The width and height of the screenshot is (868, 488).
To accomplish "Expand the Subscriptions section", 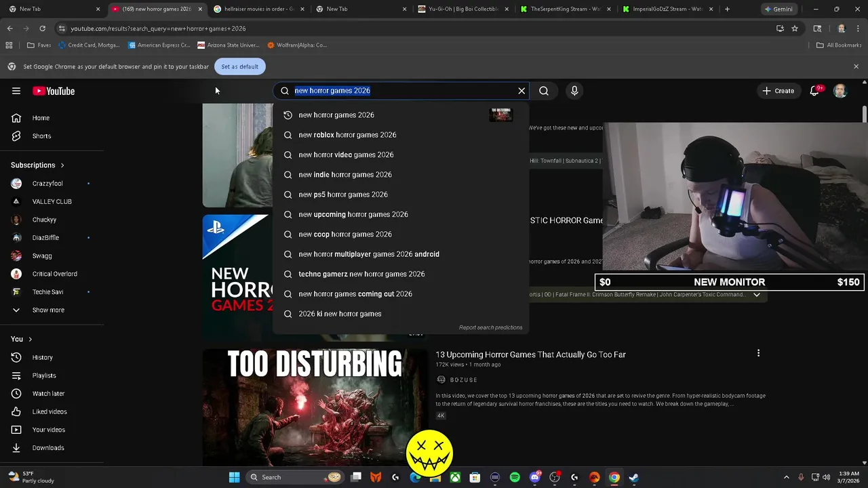I will click(37, 165).
